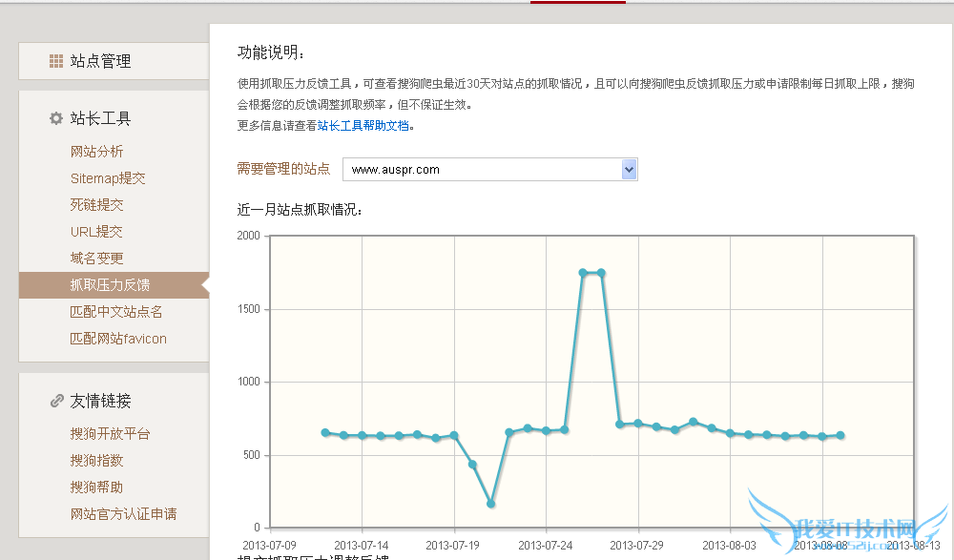Open 网站官方认证申请 link
Screen dimensions: 954x560
[123, 514]
